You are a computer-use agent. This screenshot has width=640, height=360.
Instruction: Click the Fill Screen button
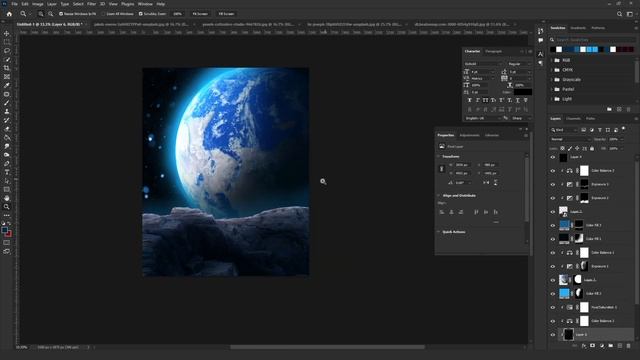click(226, 14)
